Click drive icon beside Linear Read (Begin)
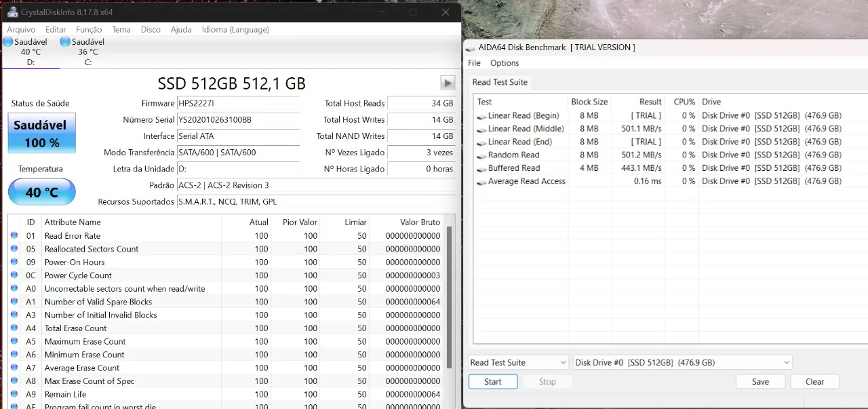Viewport: 868px width, 409px height. (x=481, y=116)
